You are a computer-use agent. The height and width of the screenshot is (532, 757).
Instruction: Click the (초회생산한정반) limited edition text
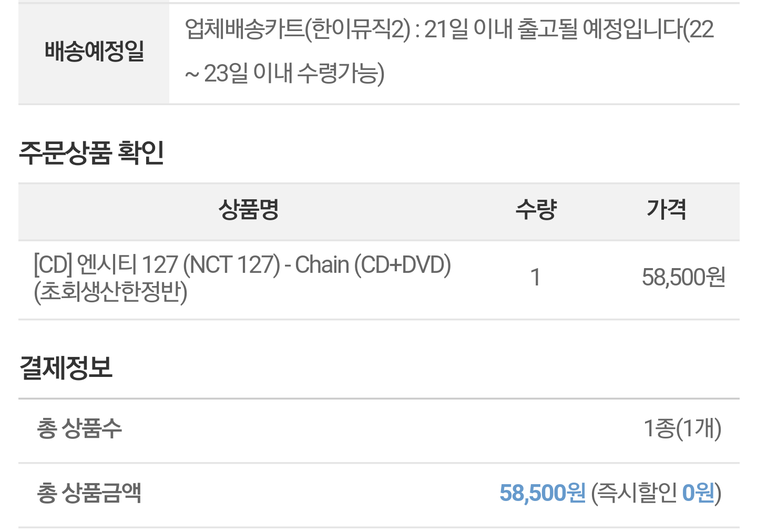tap(110, 292)
